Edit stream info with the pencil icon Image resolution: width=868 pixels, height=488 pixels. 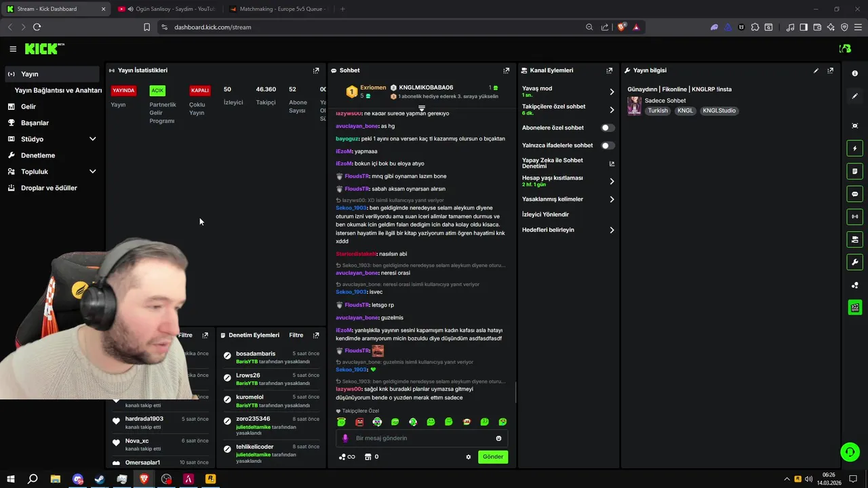click(816, 70)
